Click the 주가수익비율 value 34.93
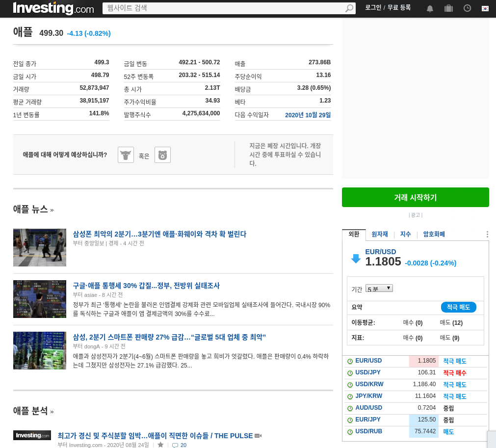This screenshot has height=448, width=496. coord(212,101)
